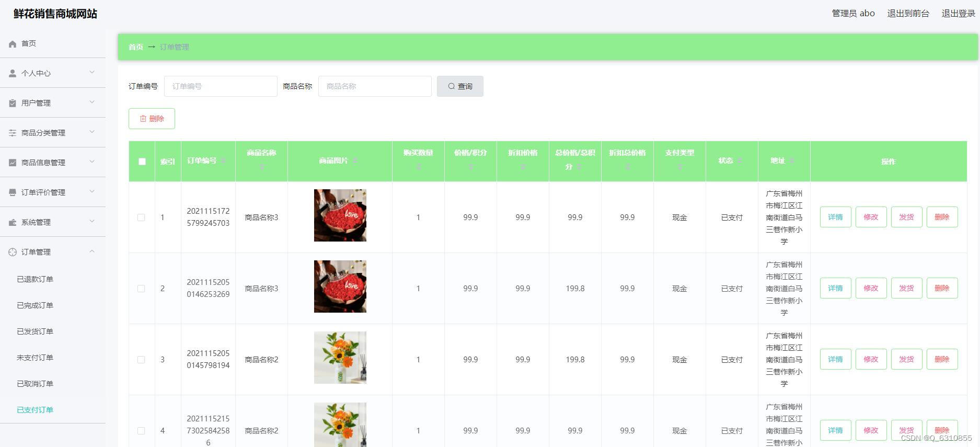The width and height of the screenshot is (980, 447).
Task: Click 发货 for order row 1
Action: coord(906,217)
